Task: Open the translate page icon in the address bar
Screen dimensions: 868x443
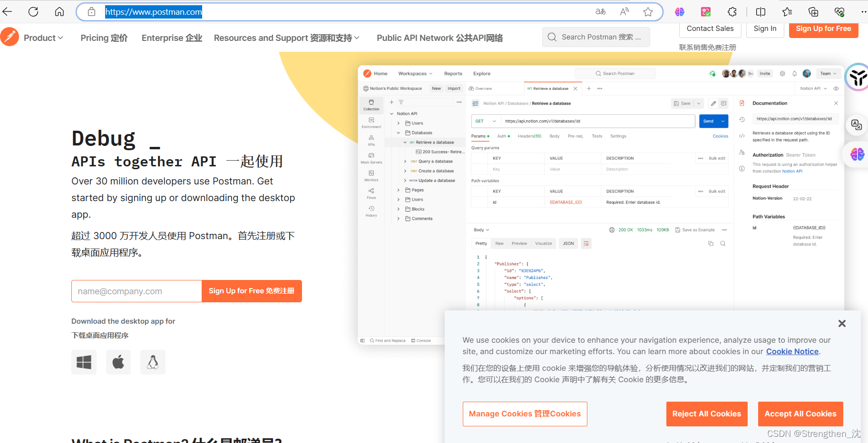Action: (601, 11)
